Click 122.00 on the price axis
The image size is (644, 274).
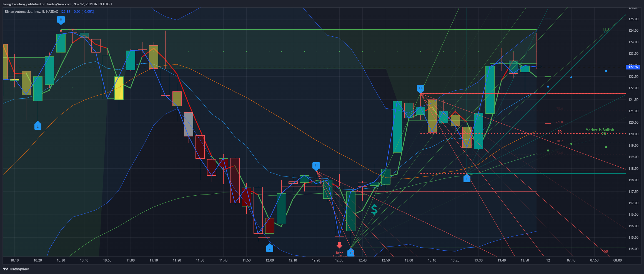633,88
